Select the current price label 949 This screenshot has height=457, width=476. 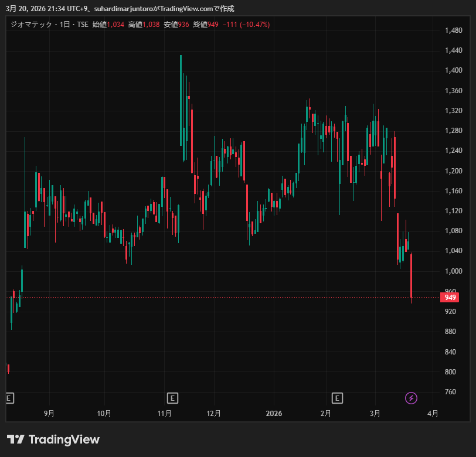[x=450, y=298]
